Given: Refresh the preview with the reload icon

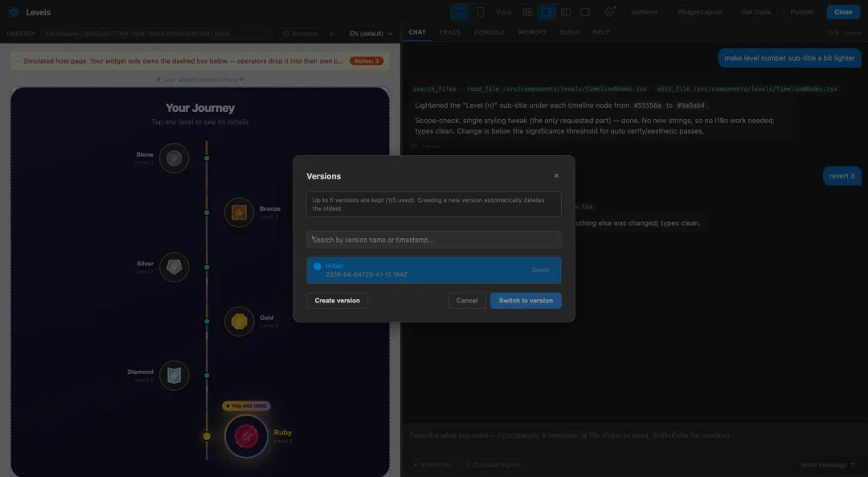Looking at the screenshot, I should tap(332, 34).
